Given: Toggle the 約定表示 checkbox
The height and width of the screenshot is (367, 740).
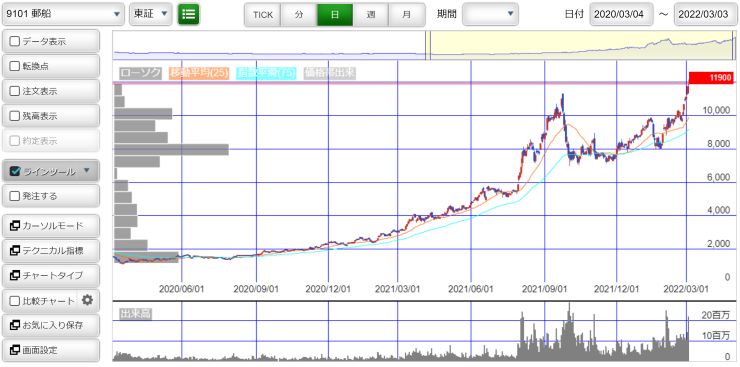Looking at the screenshot, I should click(x=15, y=141).
